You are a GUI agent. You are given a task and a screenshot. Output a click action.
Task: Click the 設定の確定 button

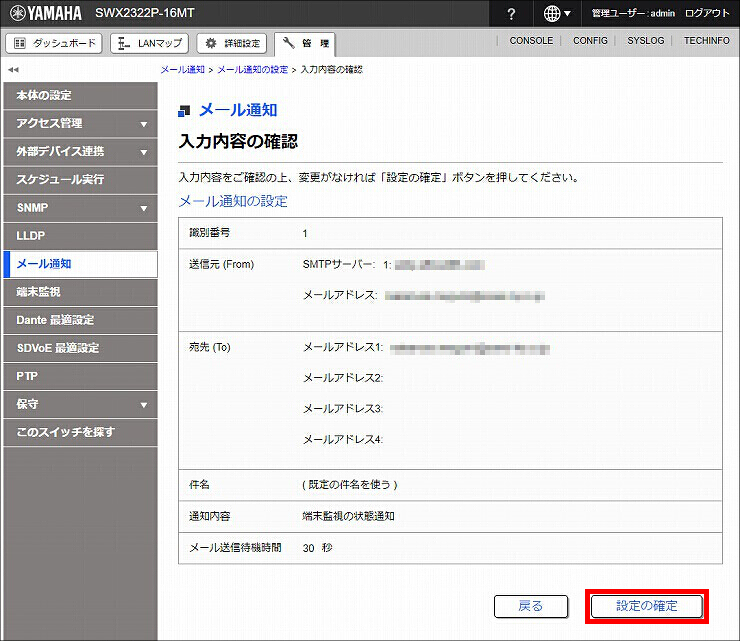coord(647,606)
